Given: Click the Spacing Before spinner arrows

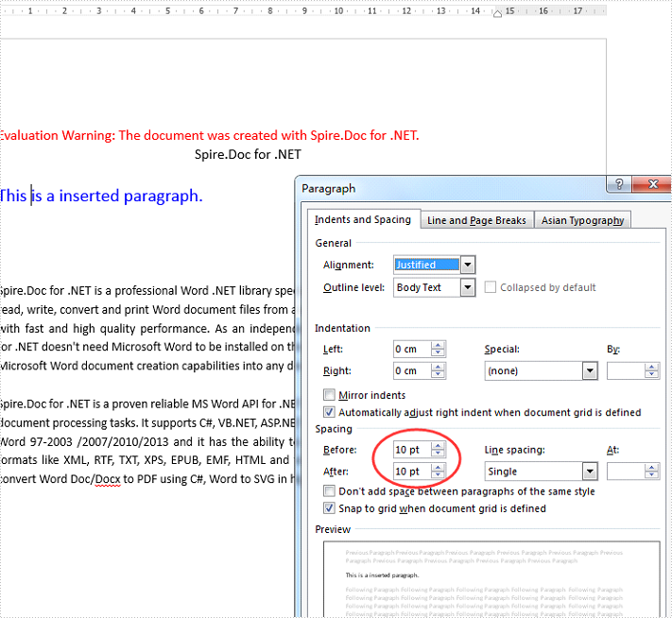Looking at the screenshot, I should coord(438,449).
